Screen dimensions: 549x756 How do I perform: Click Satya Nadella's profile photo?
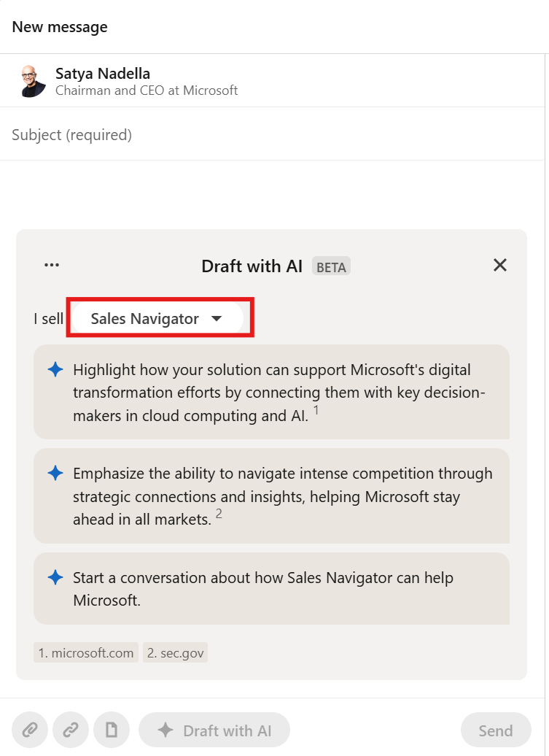[x=33, y=81]
